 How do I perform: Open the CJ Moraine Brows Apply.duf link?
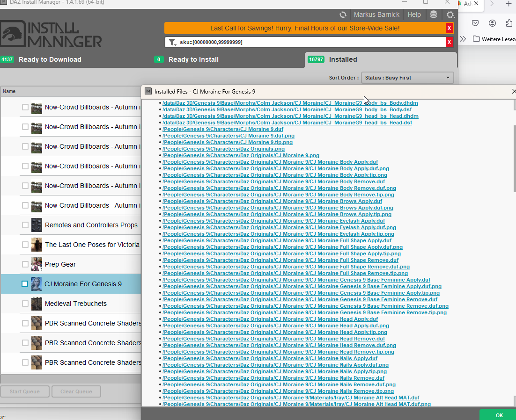tap(272, 201)
